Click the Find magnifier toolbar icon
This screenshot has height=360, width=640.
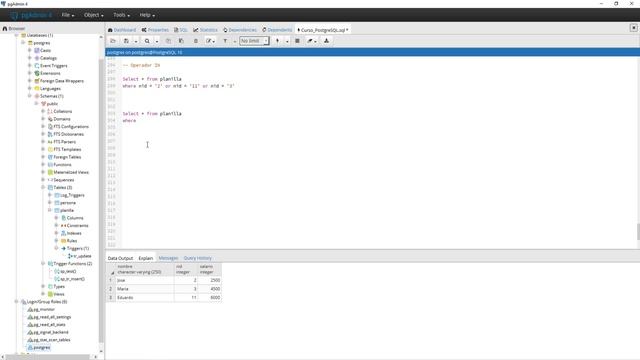click(147, 41)
